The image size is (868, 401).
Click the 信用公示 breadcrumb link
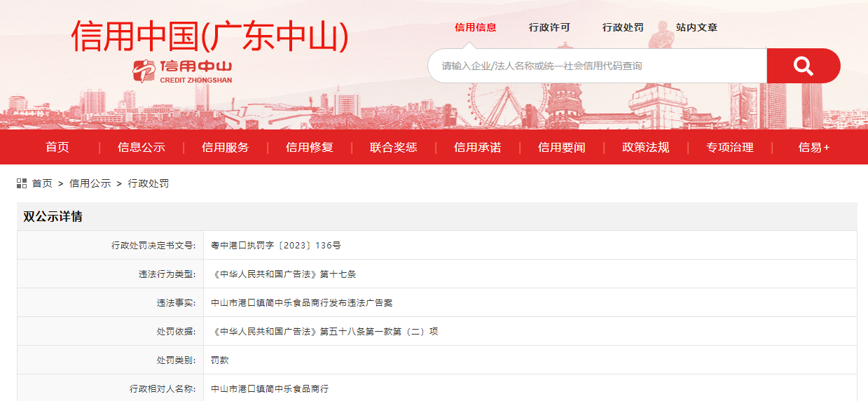click(x=90, y=183)
